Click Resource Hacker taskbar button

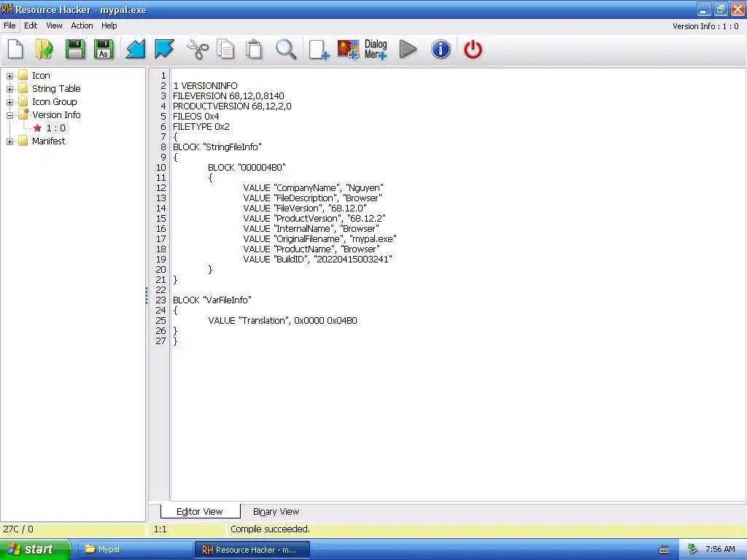(x=252, y=550)
